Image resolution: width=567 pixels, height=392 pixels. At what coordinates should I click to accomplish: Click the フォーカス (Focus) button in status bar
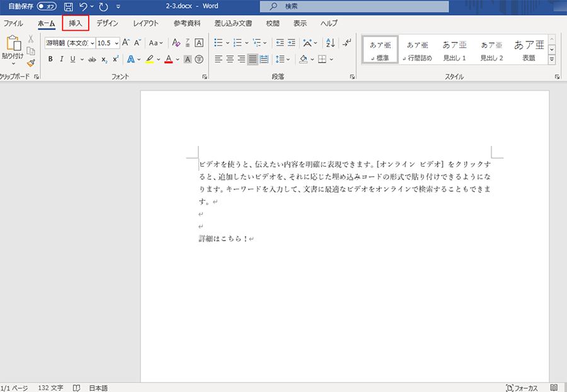coord(521,388)
